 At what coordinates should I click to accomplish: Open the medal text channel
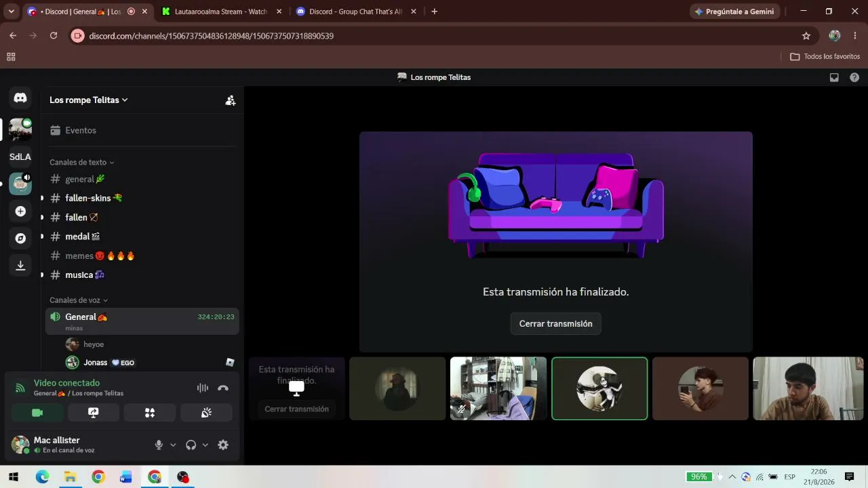pos(142,237)
